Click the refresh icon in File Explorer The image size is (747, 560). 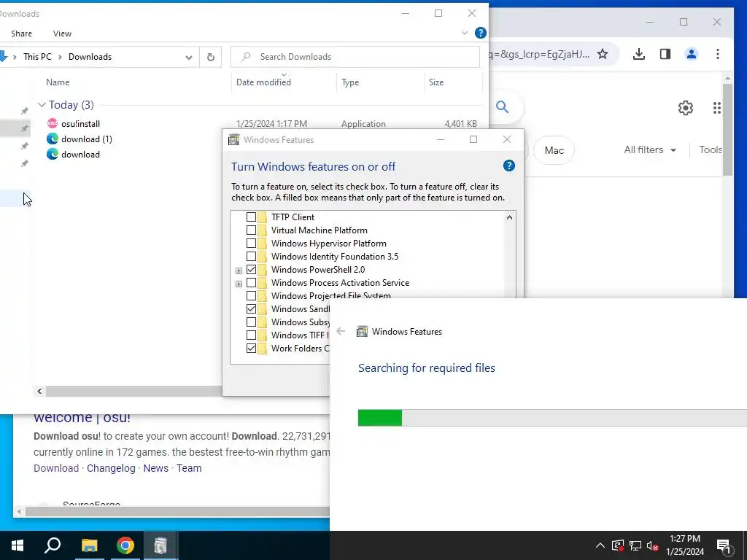[x=211, y=57]
